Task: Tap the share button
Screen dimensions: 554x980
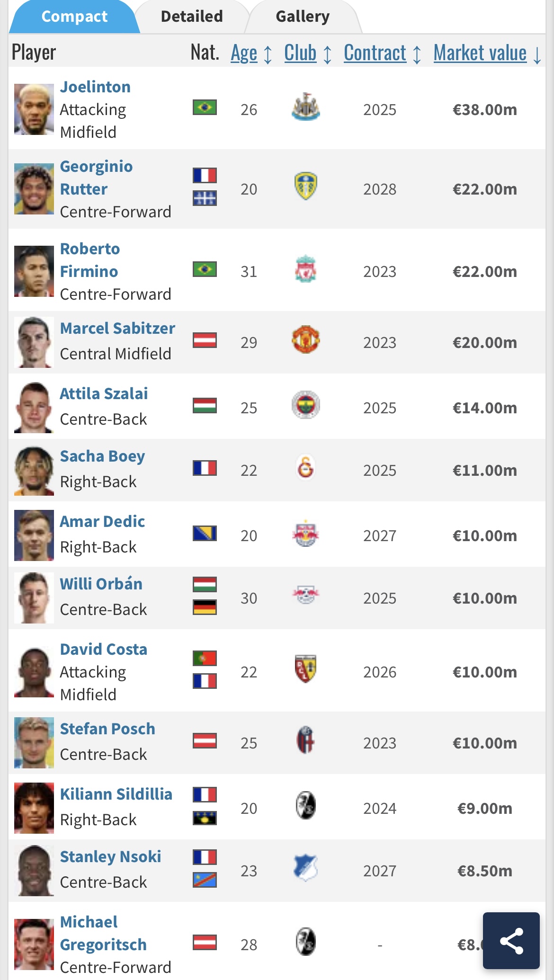Action: [x=511, y=941]
